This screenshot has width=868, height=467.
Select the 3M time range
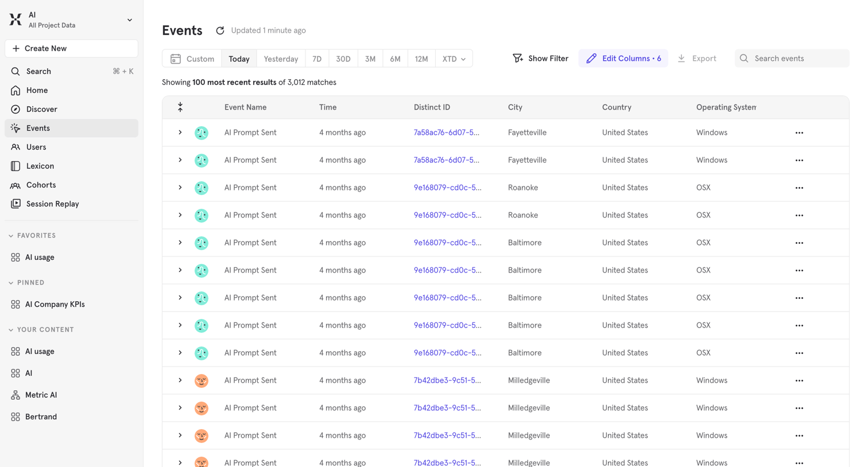[x=370, y=59]
